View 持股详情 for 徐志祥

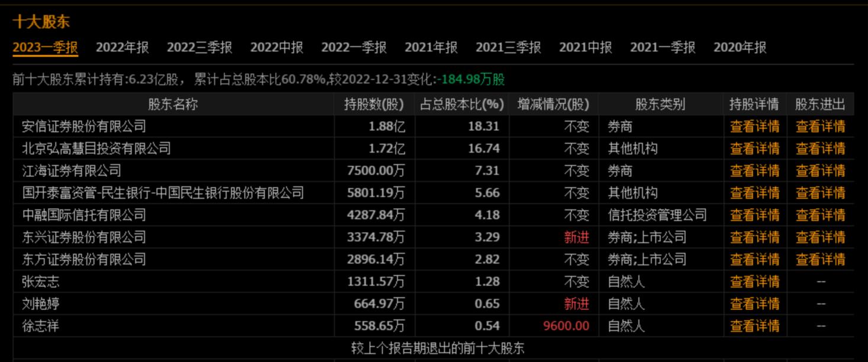(754, 326)
